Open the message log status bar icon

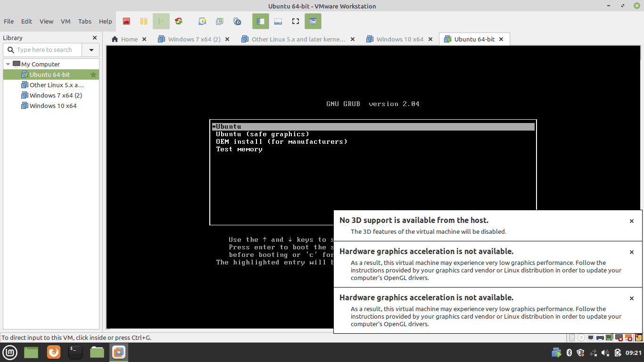coord(639,337)
